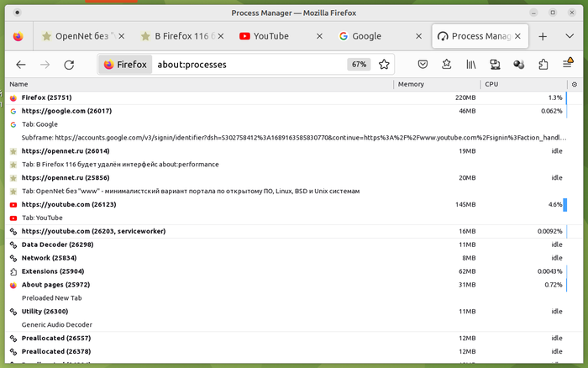Viewport: 588px width, 368px height.
Task: Click the about:processes address field
Action: tap(252, 65)
